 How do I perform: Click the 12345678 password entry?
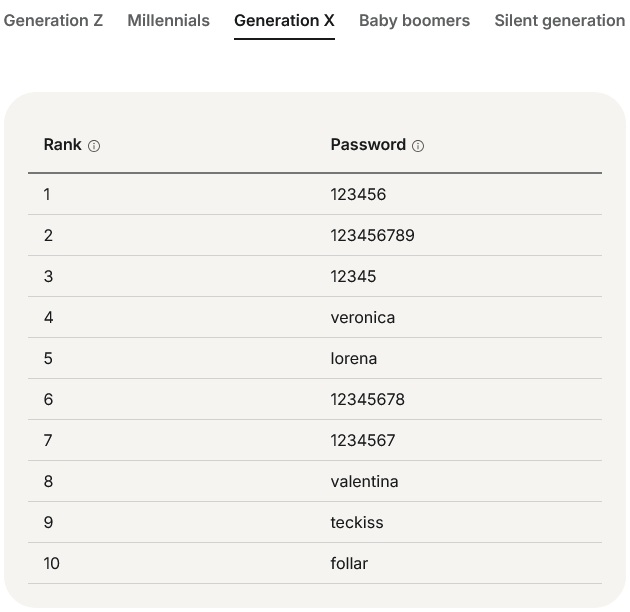(x=367, y=399)
